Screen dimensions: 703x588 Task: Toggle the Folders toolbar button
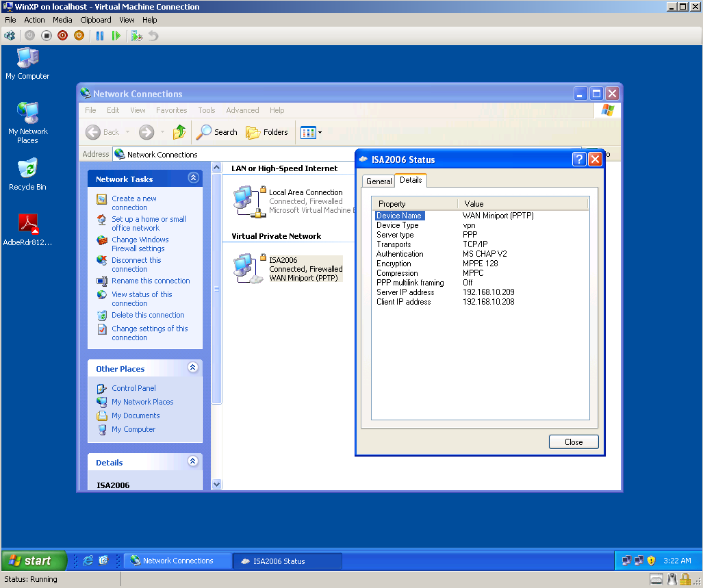267,132
